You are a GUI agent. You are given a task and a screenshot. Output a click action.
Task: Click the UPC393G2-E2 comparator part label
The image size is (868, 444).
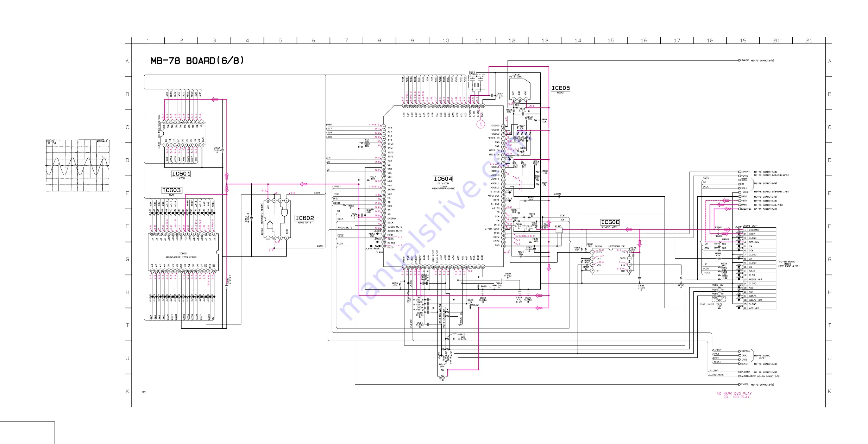click(617, 247)
